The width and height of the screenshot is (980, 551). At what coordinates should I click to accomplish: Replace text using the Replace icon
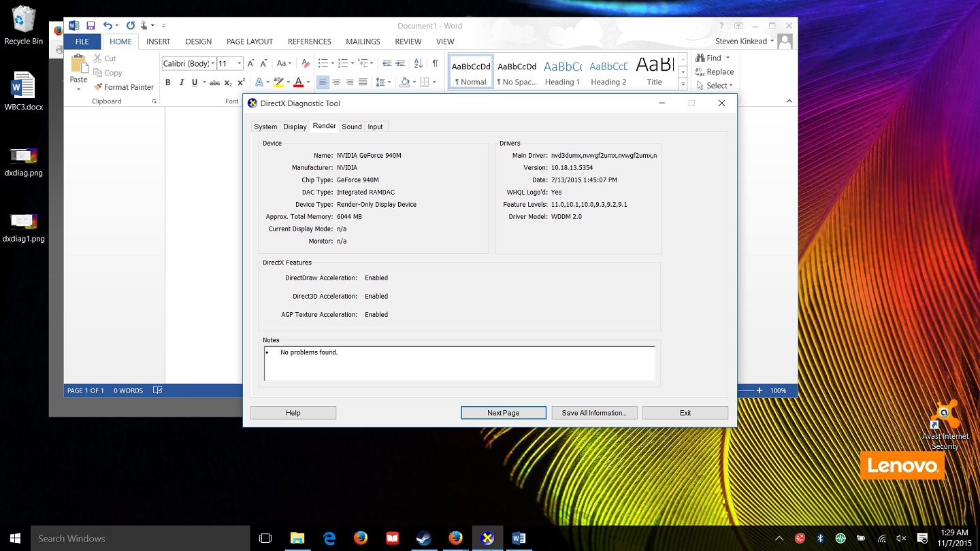[700, 71]
